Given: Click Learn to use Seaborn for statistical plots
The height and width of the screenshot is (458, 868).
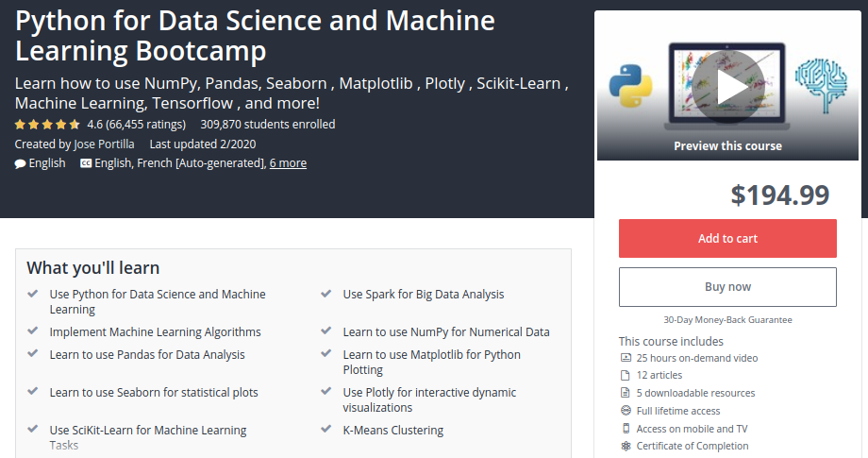Looking at the screenshot, I should [154, 393].
